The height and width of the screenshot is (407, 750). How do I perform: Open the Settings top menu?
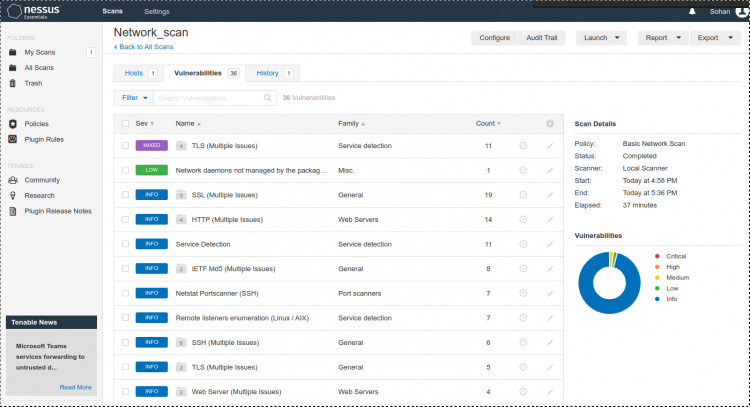[x=156, y=11]
